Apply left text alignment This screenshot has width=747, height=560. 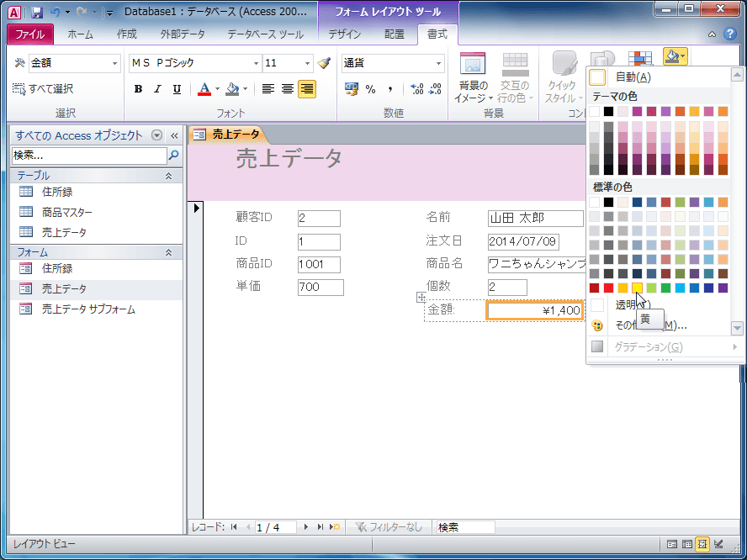pyautogui.click(x=268, y=89)
